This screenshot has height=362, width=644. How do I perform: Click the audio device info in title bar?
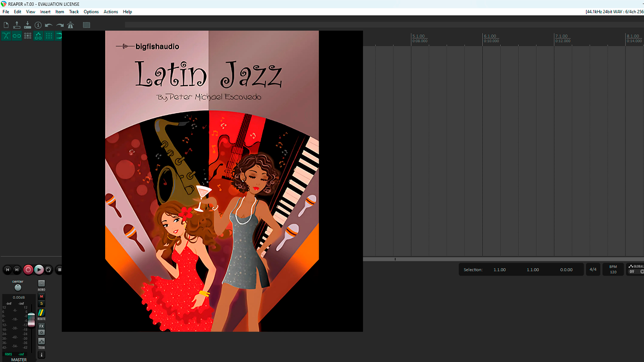tap(615, 12)
